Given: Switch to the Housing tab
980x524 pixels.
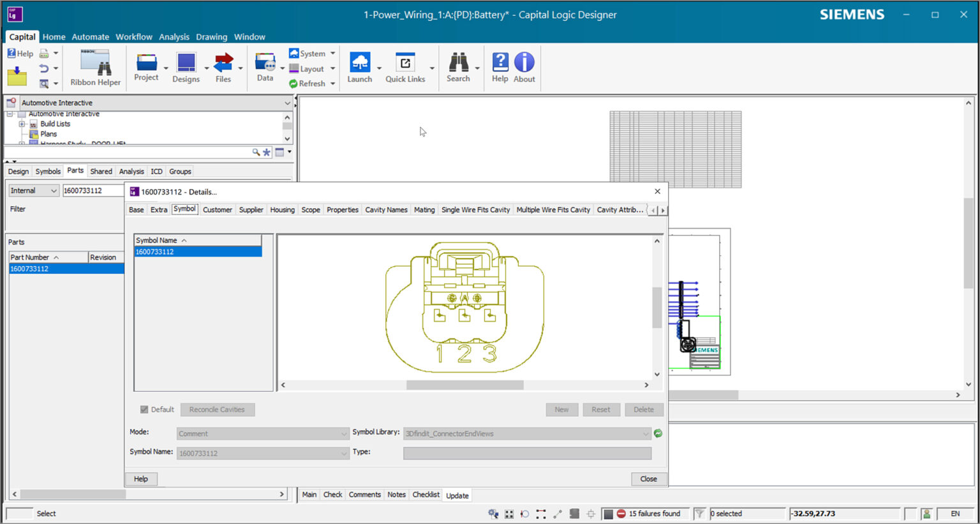Looking at the screenshot, I should click(x=282, y=209).
